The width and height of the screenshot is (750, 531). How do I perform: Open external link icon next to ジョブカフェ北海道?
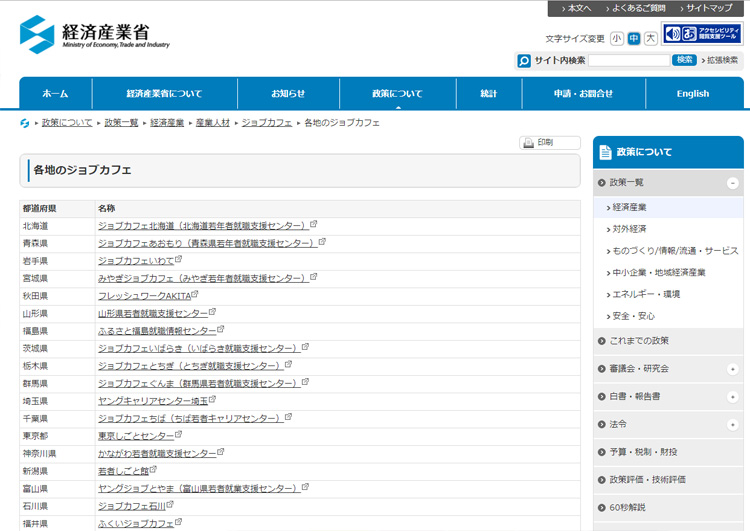[x=313, y=224]
